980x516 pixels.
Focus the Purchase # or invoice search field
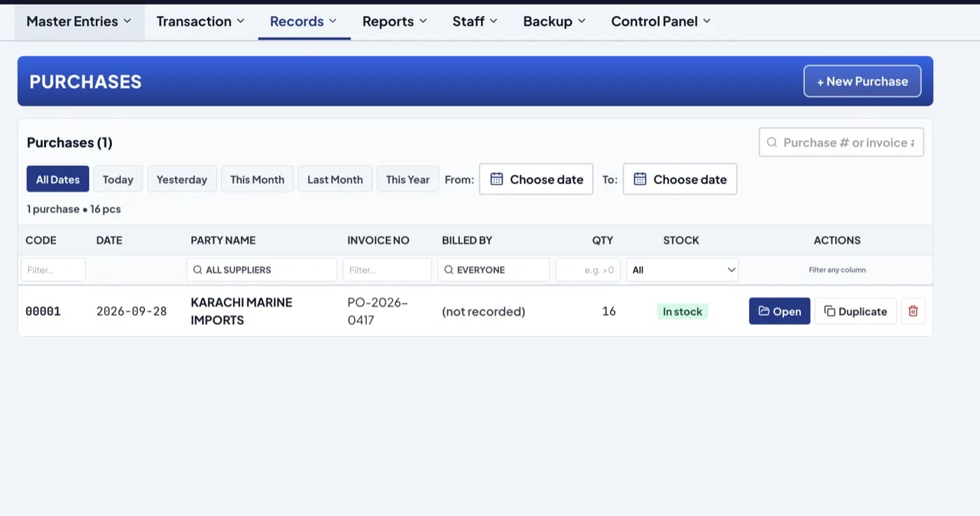[x=841, y=142]
